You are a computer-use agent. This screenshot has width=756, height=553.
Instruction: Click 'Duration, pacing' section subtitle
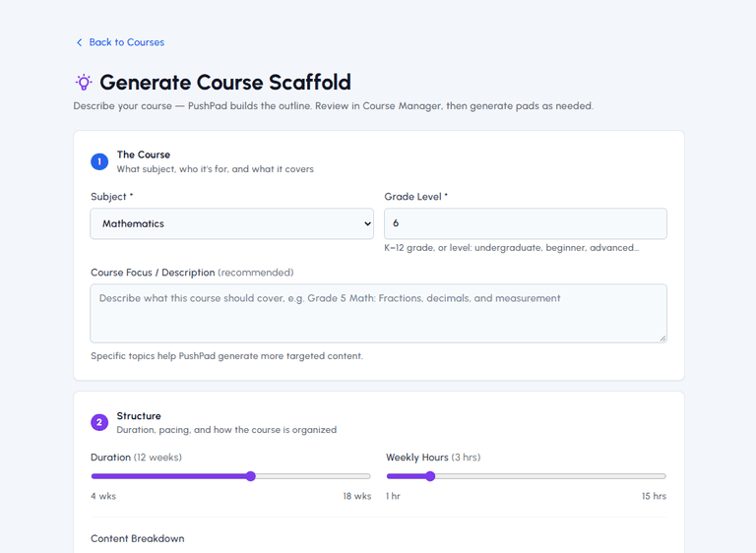(x=226, y=430)
